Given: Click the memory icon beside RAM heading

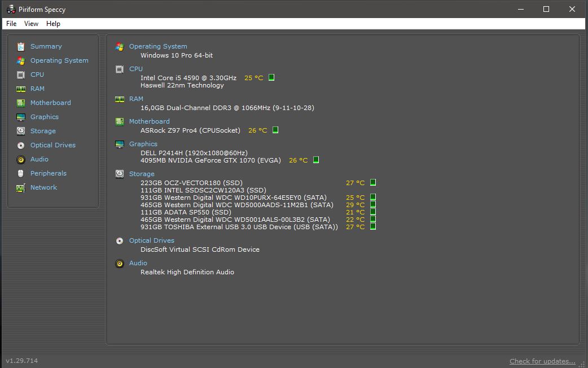Looking at the screenshot, I should click(x=120, y=99).
